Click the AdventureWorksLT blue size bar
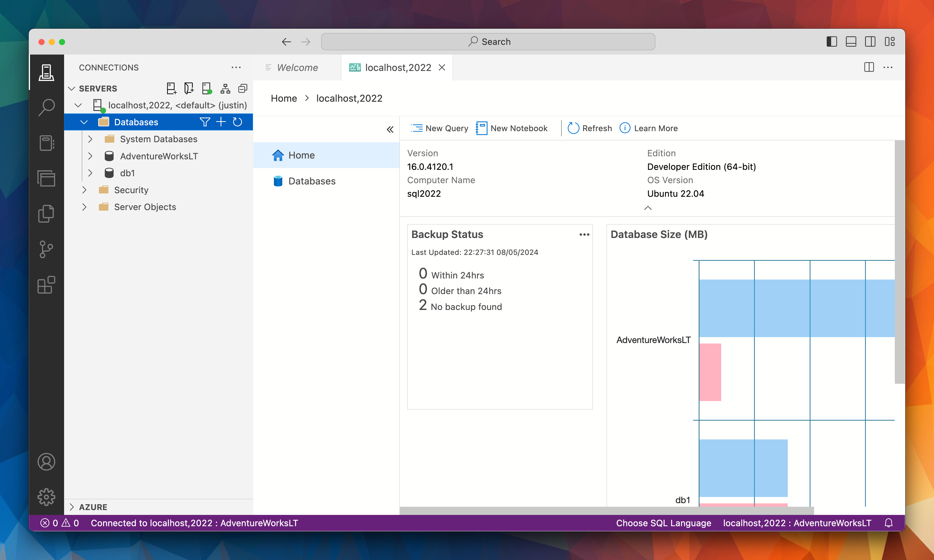Screen dimensions: 934x560 pos(797,308)
